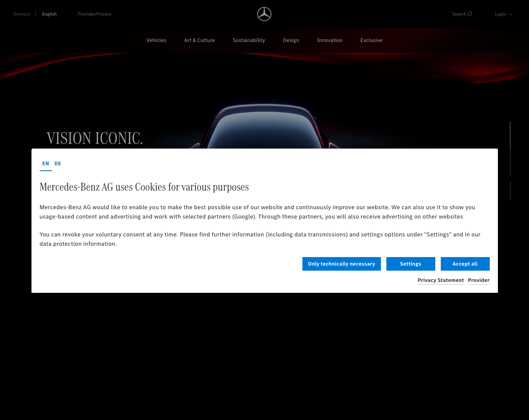Open the Innovation menu
Image resolution: width=529 pixels, height=420 pixels.
pyautogui.click(x=330, y=40)
